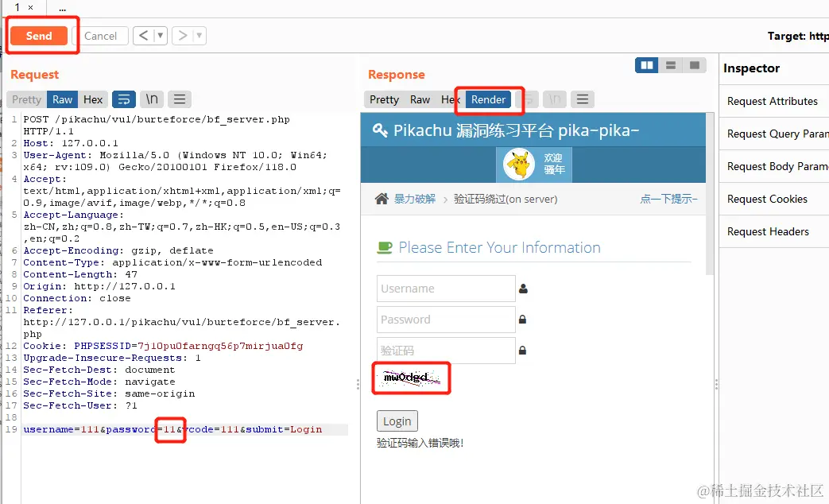The width and height of the screenshot is (829, 504).
Task: Click the user icon beside Username
Action: [x=523, y=289]
